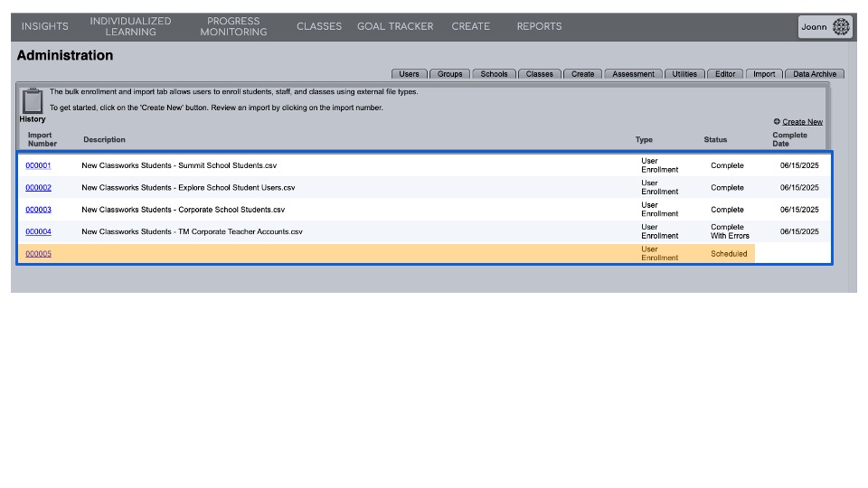Click the Scheduled status cell
The image size is (868, 488).
pyautogui.click(x=729, y=254)
